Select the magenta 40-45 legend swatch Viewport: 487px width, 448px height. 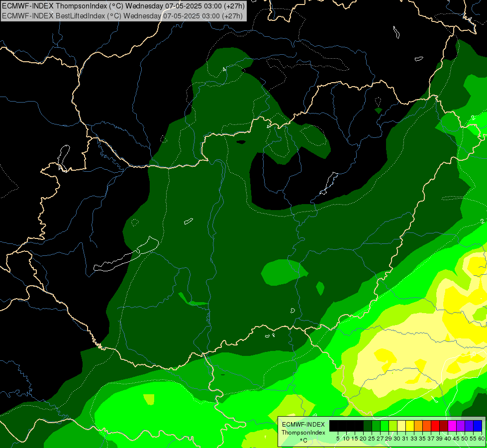(x=452, y=426)
